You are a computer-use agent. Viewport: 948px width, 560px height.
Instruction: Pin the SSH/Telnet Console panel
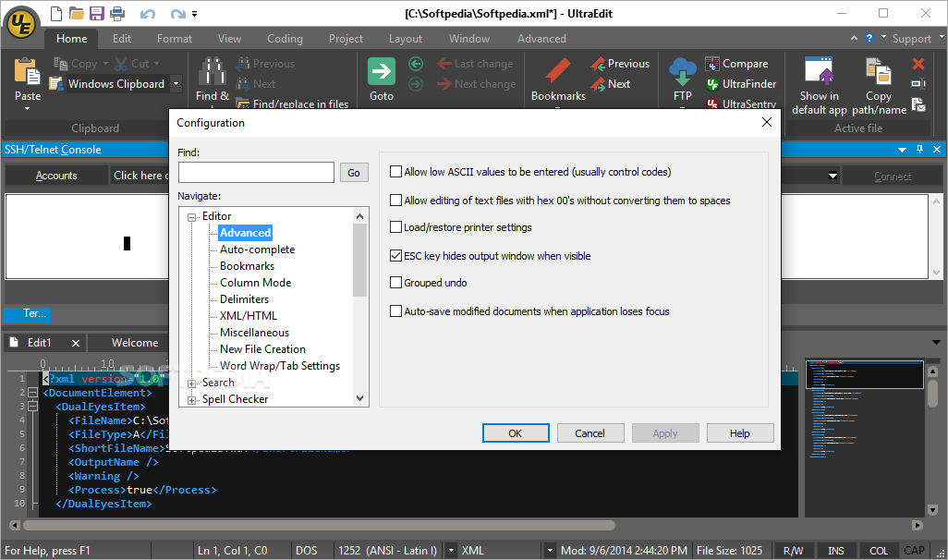(x=919, y=150)
